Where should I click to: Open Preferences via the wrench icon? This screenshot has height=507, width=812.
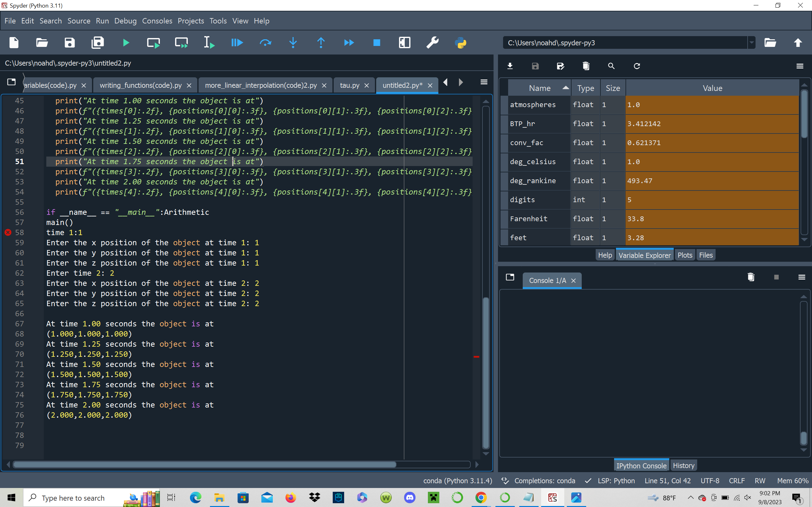click(x=432, y=42)
